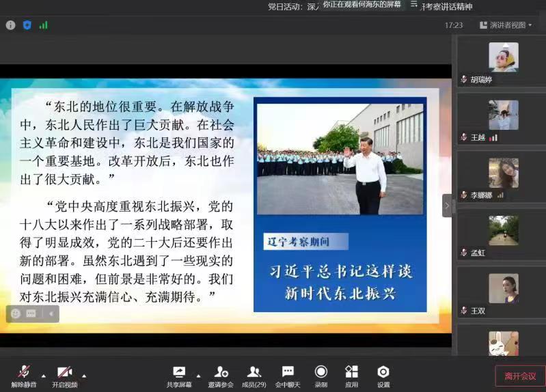Expand share options arrow beside 共享屏幕

pyautogui.click(x=198, y=376)
